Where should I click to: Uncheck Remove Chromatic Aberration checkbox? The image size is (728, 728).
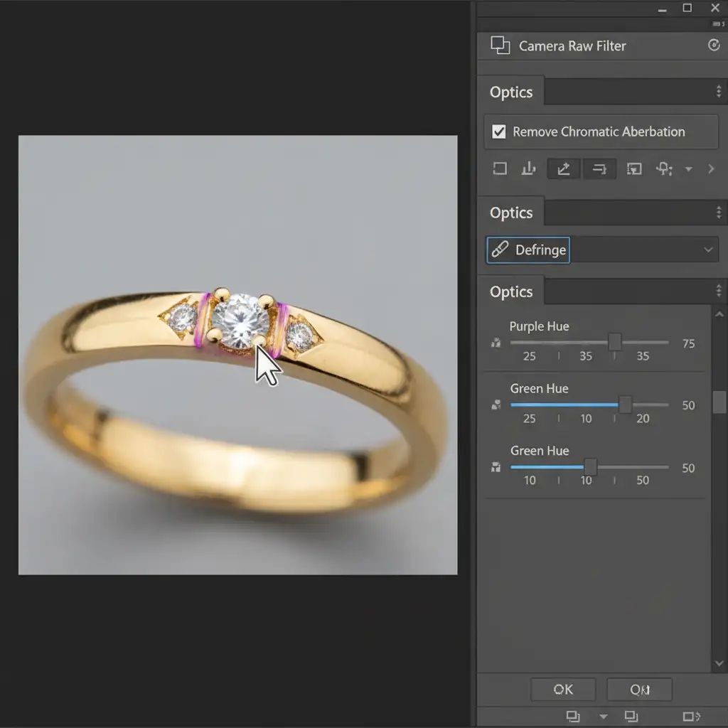(499, 132)
